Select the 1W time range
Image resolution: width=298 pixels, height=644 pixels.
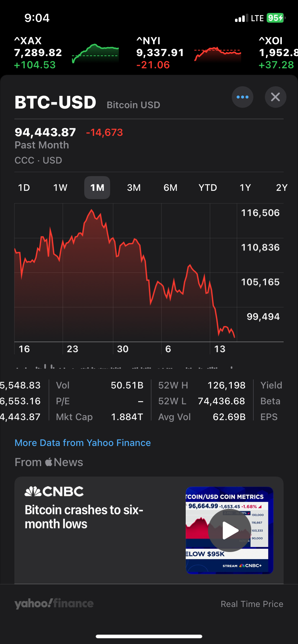60,188
